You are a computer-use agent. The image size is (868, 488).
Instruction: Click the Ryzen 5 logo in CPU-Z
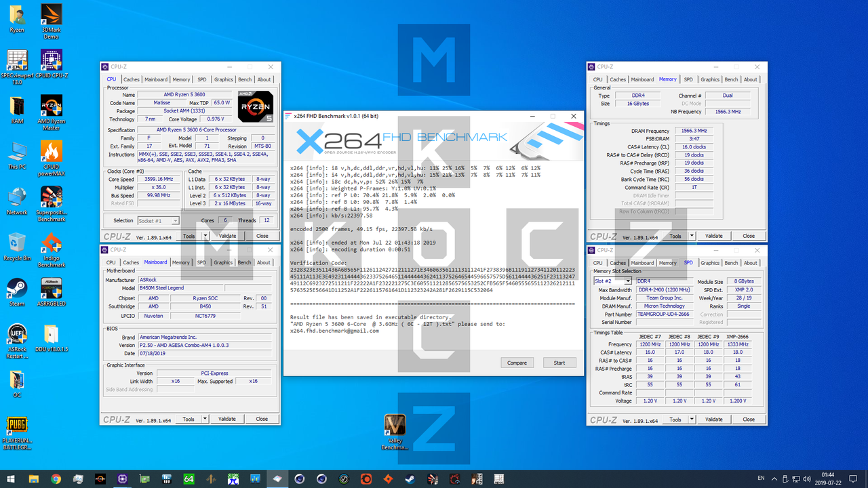(x=256, y=106)
